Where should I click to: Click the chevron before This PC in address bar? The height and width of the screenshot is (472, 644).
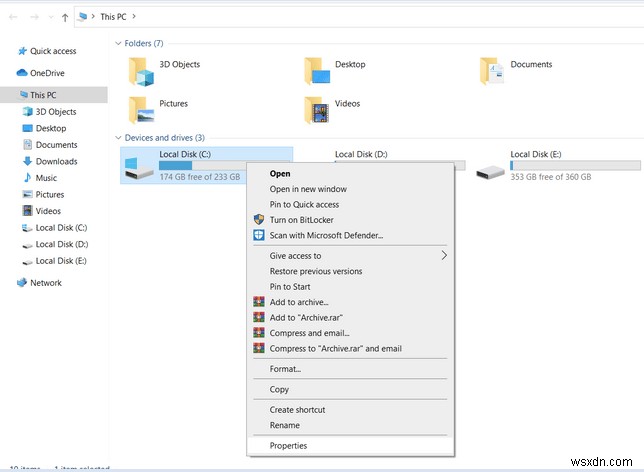coord(93,16)
